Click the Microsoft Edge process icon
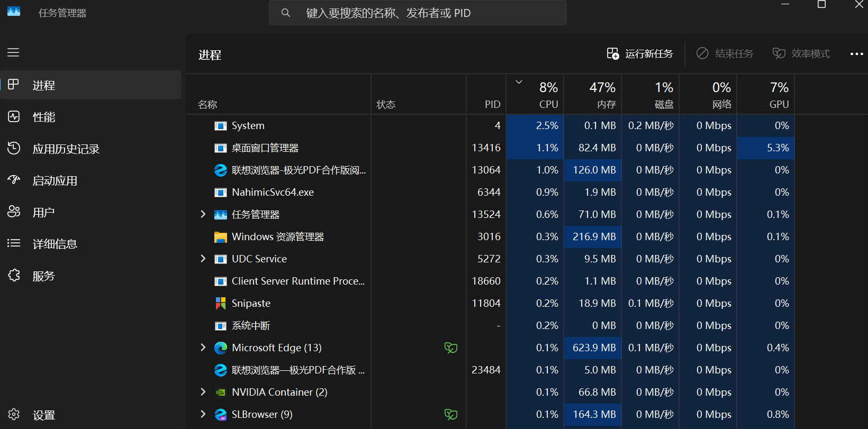The image size is (868, 429). 221,348
